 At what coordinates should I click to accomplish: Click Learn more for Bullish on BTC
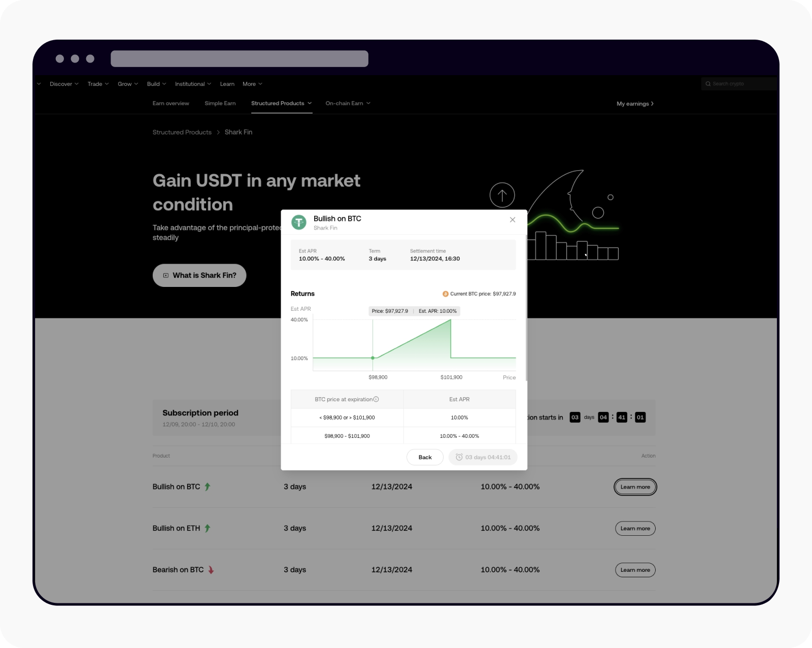[x=635, y=487]
